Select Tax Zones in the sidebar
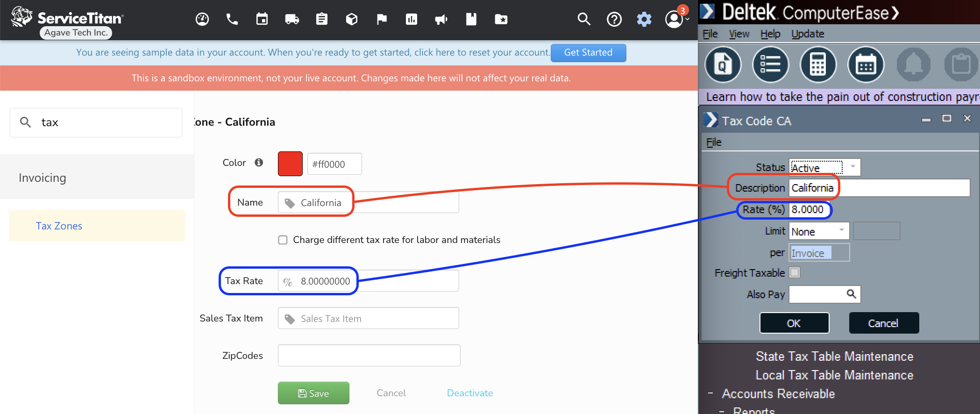 pos(97,226)
